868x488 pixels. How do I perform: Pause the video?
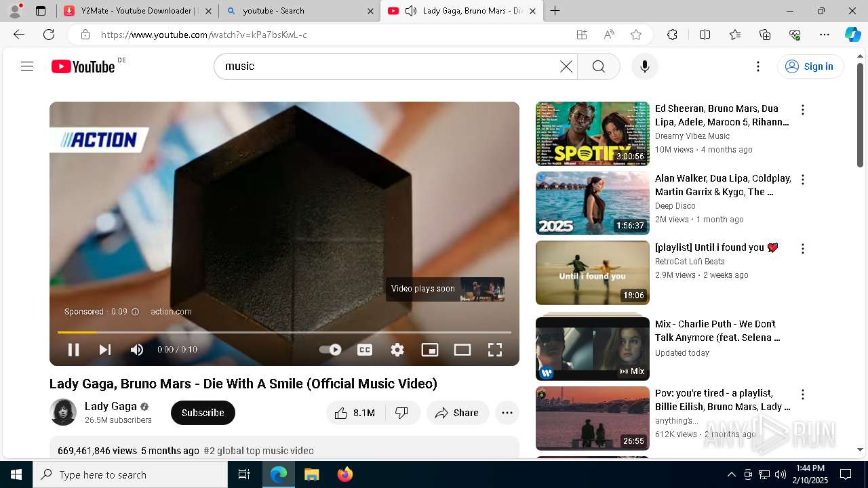coord(73,350)
